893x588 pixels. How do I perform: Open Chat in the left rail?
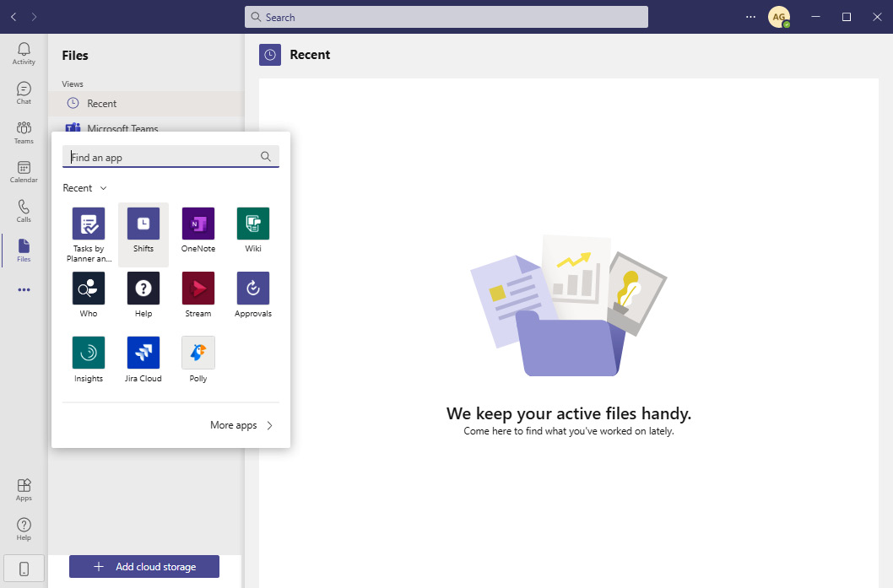pos(24,94)
